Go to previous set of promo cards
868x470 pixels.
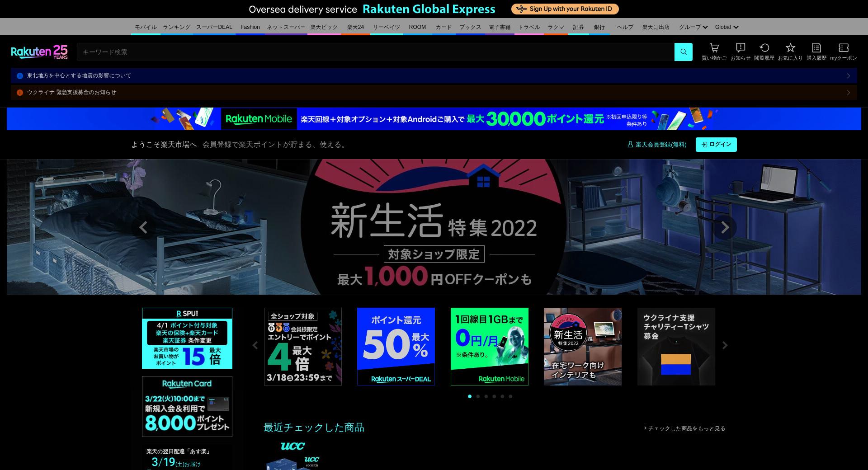coord(255,345)
